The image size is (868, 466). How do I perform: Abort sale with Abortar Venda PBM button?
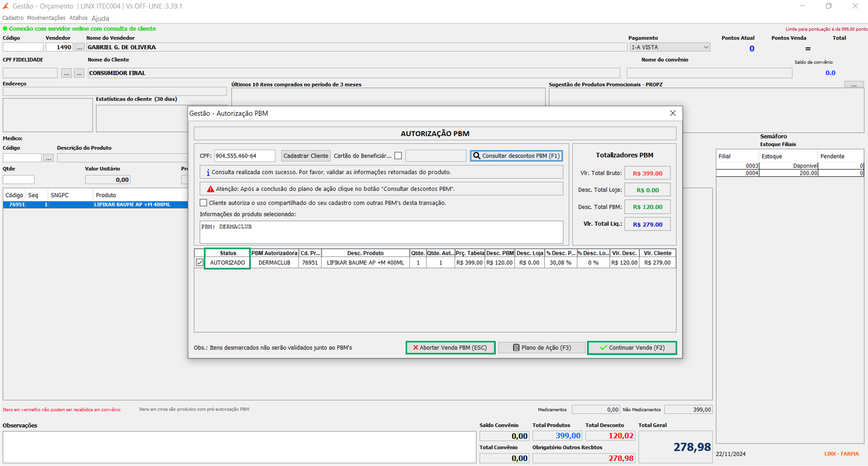click(x=450, y=348)
